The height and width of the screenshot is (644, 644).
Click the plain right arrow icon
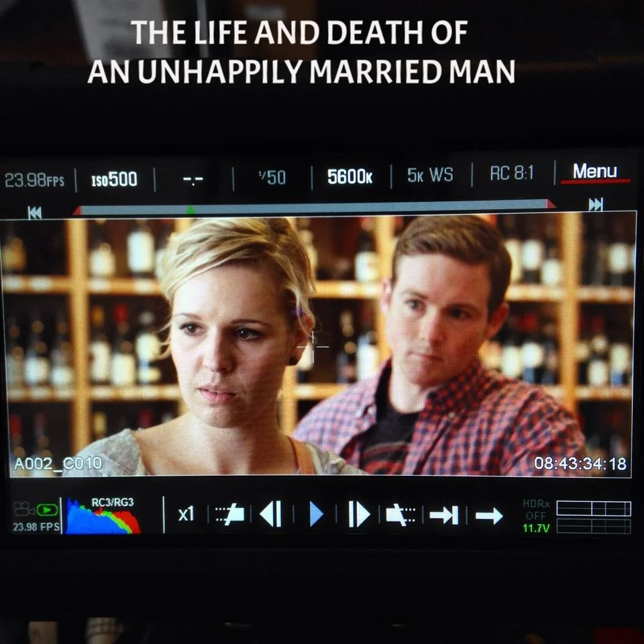[489, 516]
